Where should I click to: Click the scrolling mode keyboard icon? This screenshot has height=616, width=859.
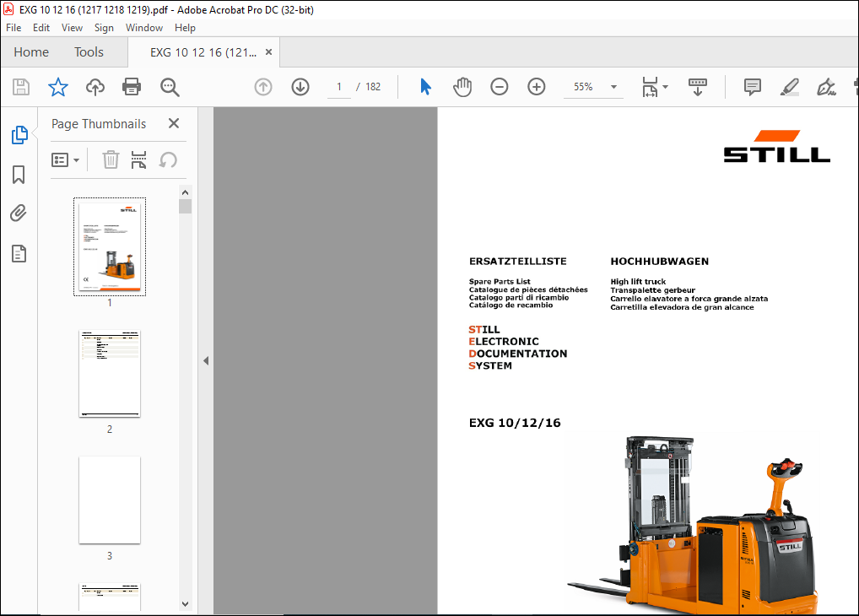tap(697, 87)
